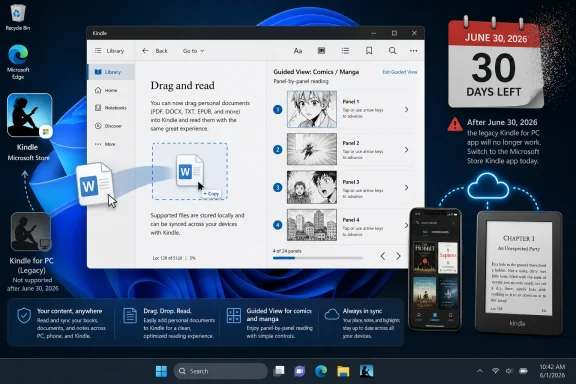Open the Kindle taskbar icon
The width and height of the screenshot is (576, 384).
point(366,371)
